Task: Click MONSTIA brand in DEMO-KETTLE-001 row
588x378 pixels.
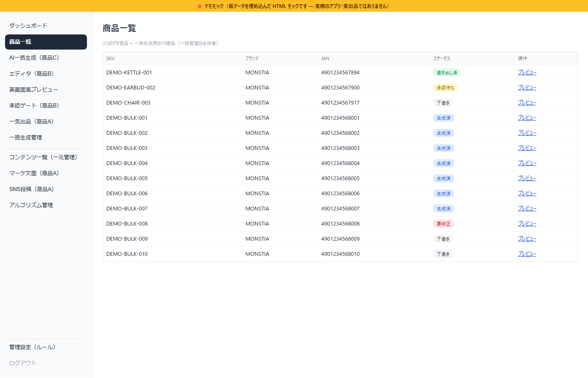Action: (x=257, y=73)
